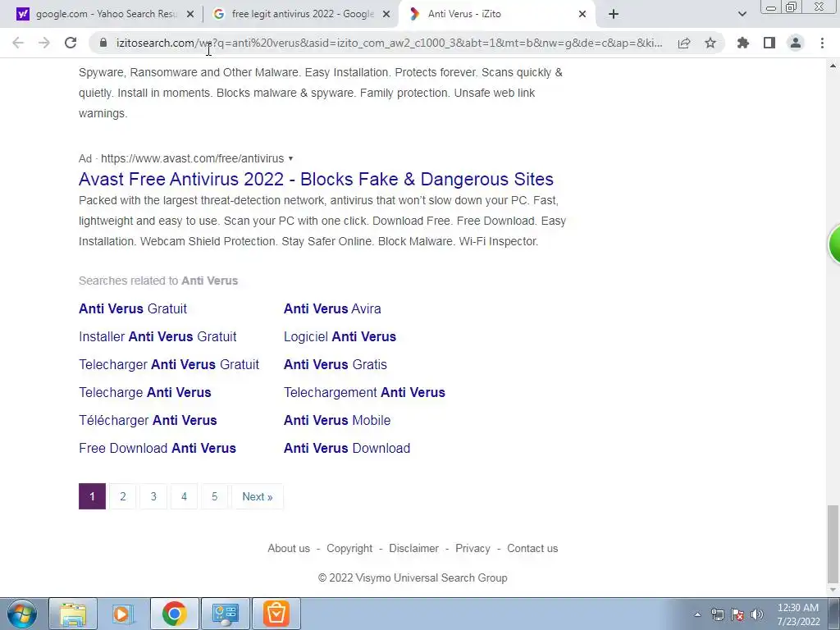840x630 pixels.
Task: Open Anti Verus Mobile link
Action: (x=337, y=420)
